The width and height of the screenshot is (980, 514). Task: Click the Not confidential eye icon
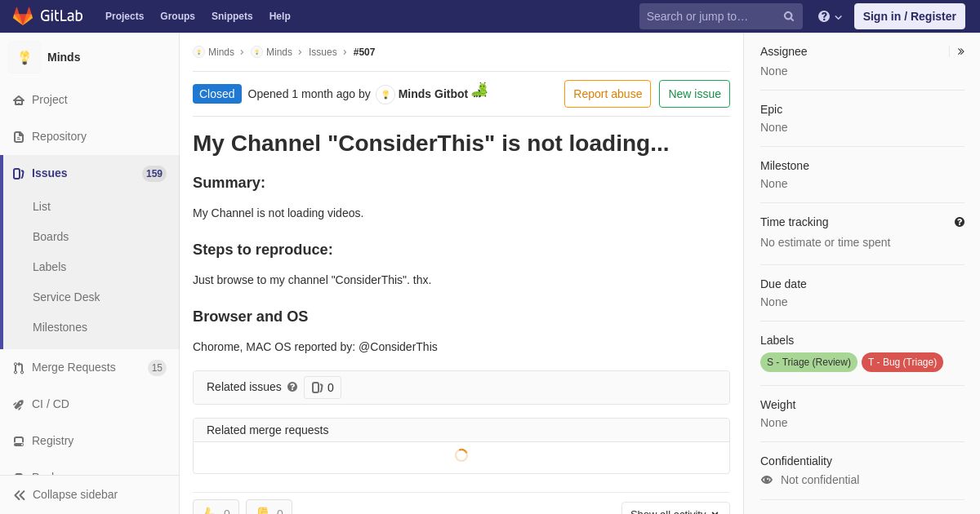[767, 480]
